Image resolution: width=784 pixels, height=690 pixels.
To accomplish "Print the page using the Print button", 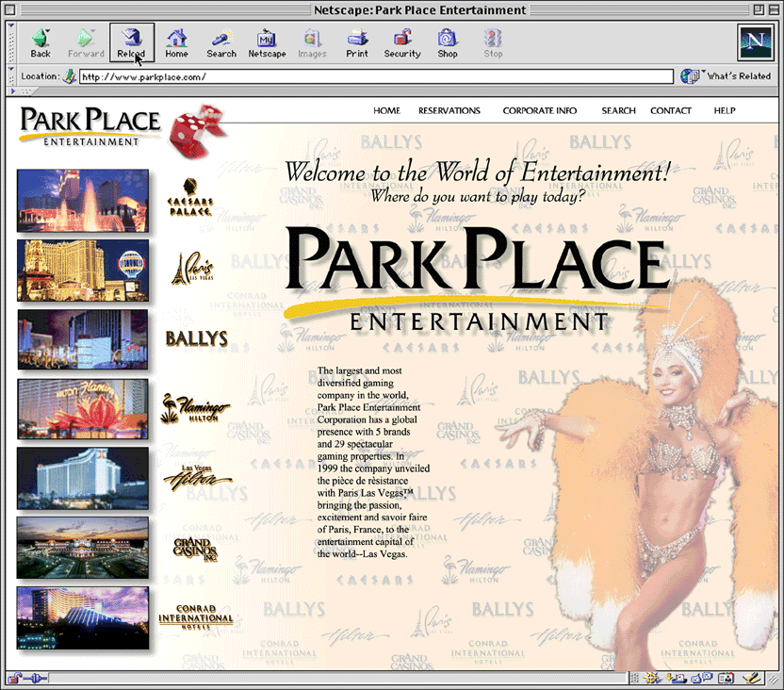I will (x=357, y=43).
